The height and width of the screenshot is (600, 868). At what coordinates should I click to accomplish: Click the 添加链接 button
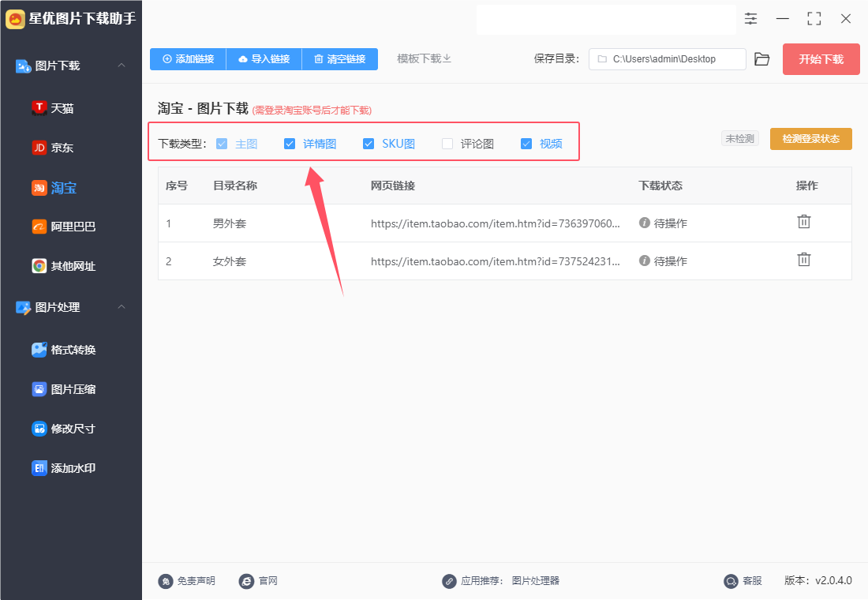pos(188,58)
